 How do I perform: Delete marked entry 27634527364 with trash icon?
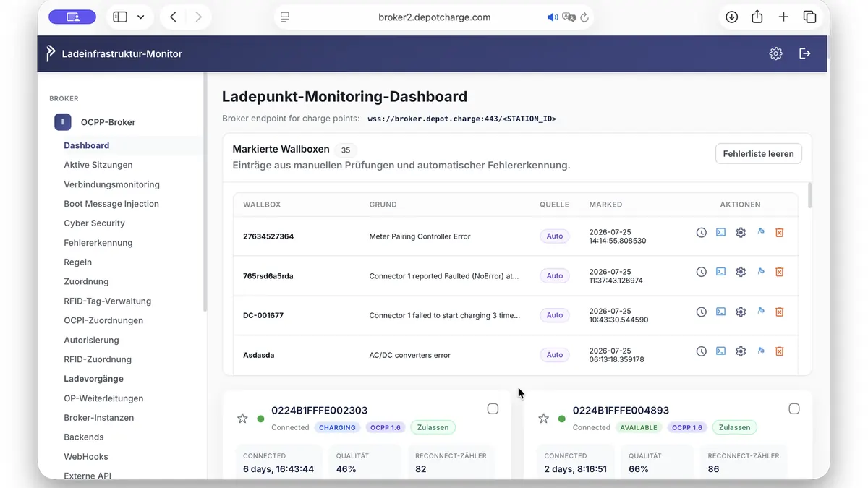click(x=780, y=233)
